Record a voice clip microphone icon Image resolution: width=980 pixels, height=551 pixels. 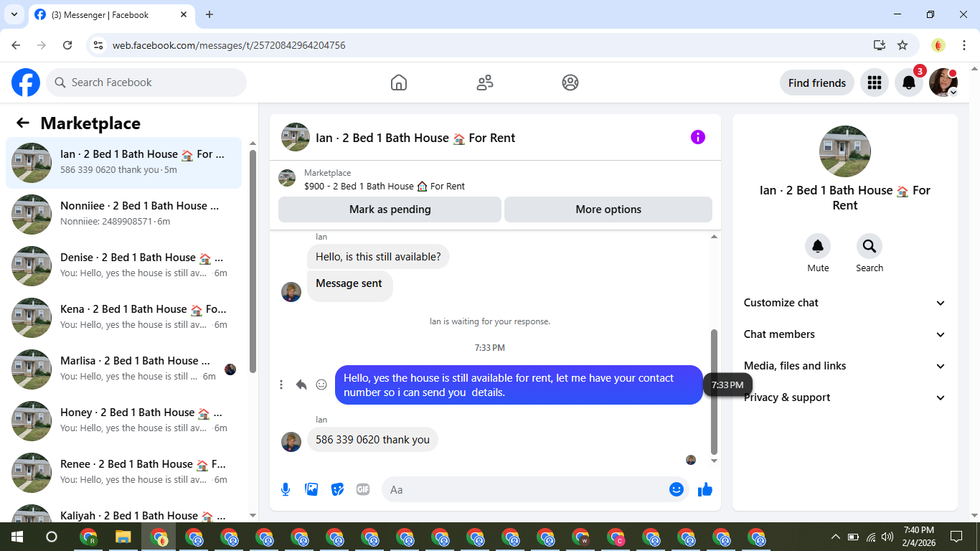(286, 489)
